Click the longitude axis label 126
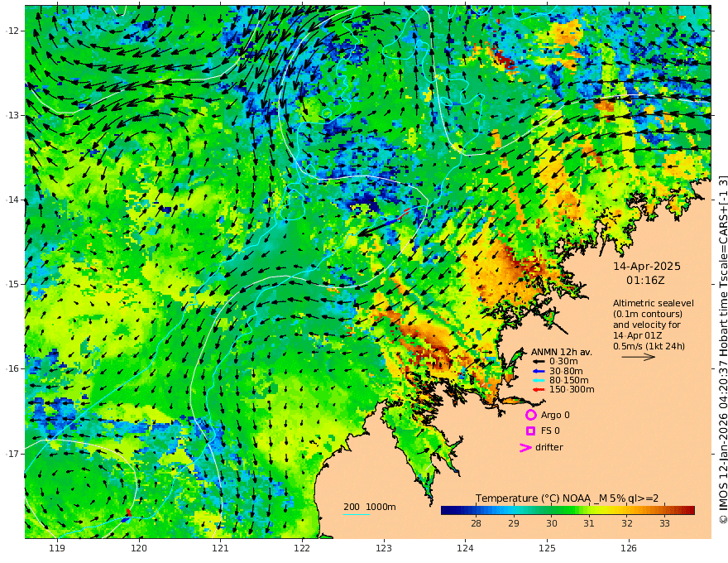The height and width of the screenshot is (563, 728). click(629, 549)
